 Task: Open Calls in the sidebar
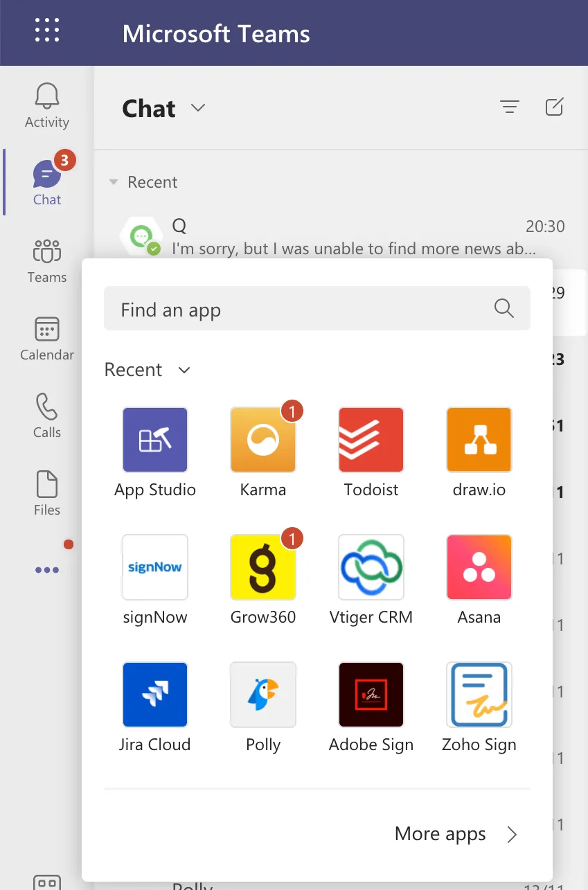(47, 416)
